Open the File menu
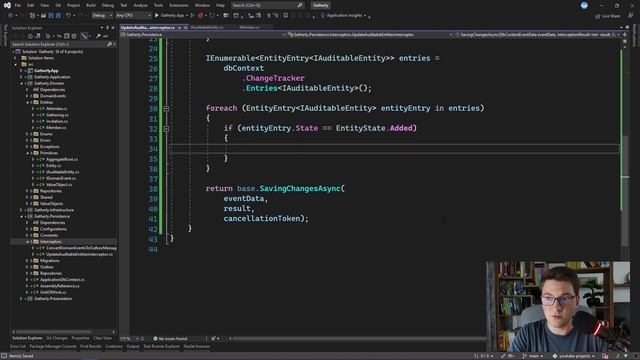Viewport: 640px width, 360px height. click(18, 5)
